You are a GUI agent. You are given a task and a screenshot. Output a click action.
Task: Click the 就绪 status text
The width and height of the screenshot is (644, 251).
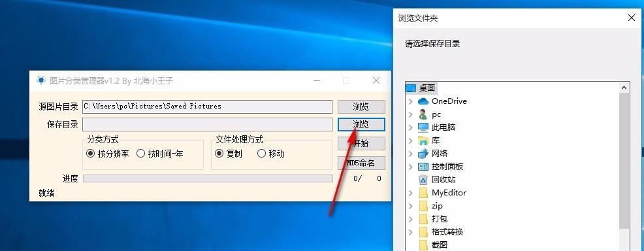pyautogui.click(x=46, y=193)
